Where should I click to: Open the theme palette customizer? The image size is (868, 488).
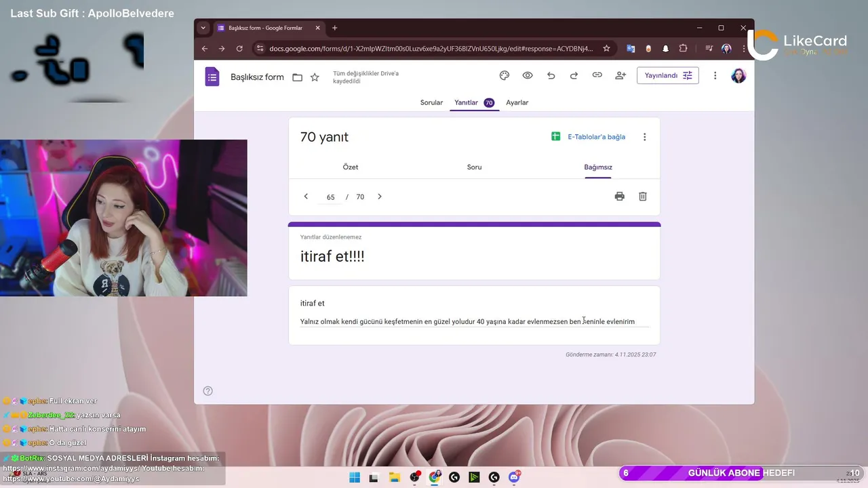504,75
